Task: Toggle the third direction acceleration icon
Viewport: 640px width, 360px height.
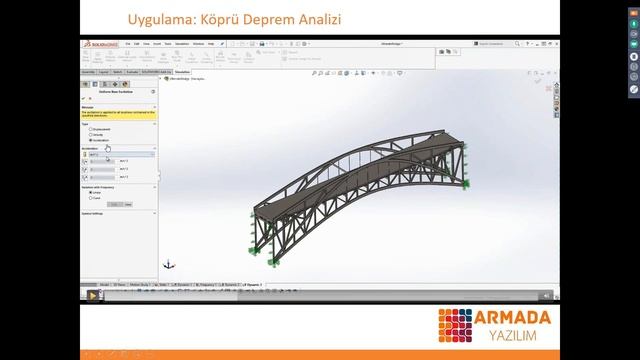Action: [85, 177]
